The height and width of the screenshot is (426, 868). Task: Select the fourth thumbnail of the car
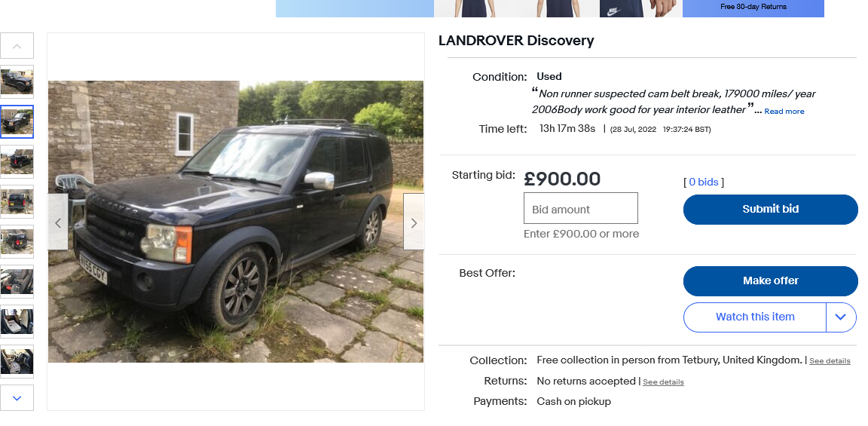point(17,201)
